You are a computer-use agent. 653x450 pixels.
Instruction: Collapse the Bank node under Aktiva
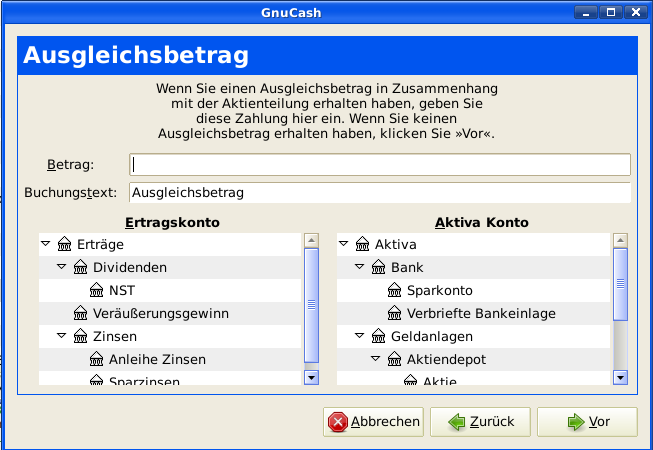359,267
